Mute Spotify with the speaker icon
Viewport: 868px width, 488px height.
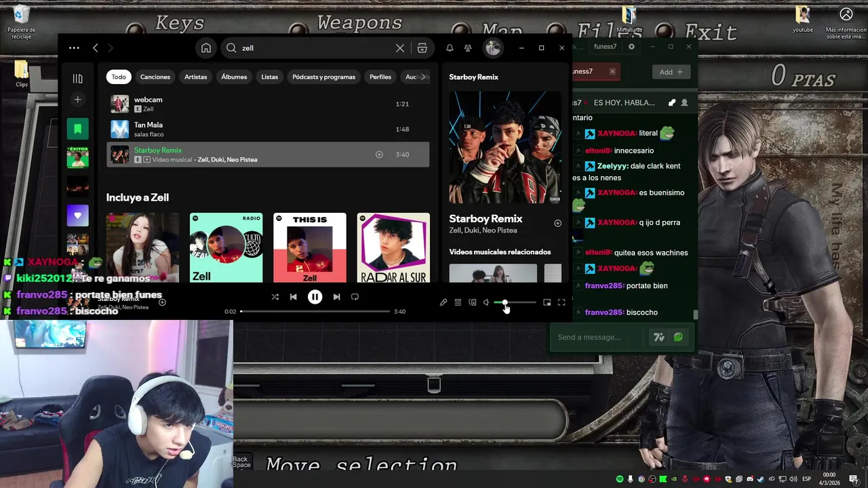pos(486,302)
